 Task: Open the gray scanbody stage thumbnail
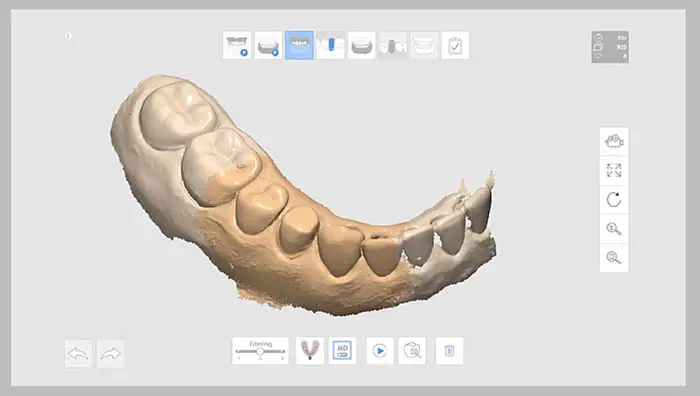[393, 45]
